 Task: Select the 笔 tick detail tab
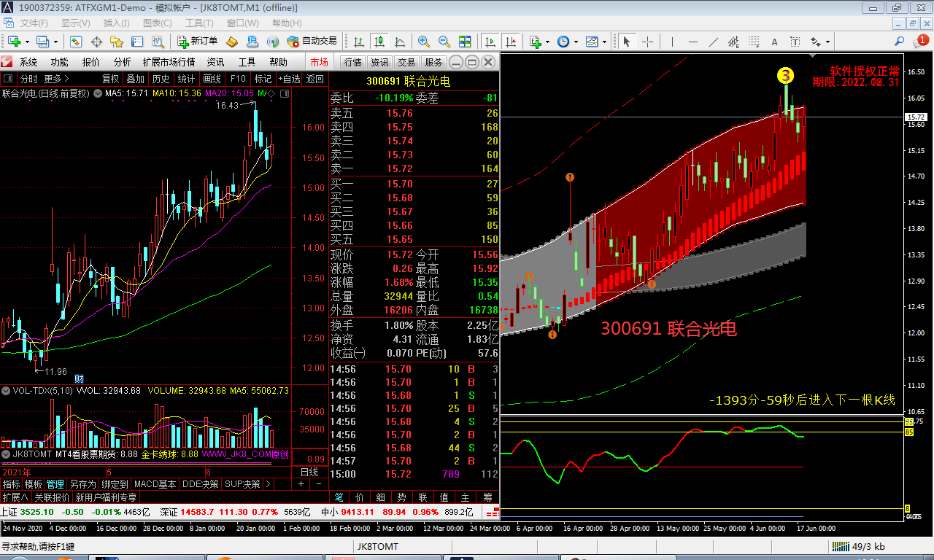click(x=339, y=497)
